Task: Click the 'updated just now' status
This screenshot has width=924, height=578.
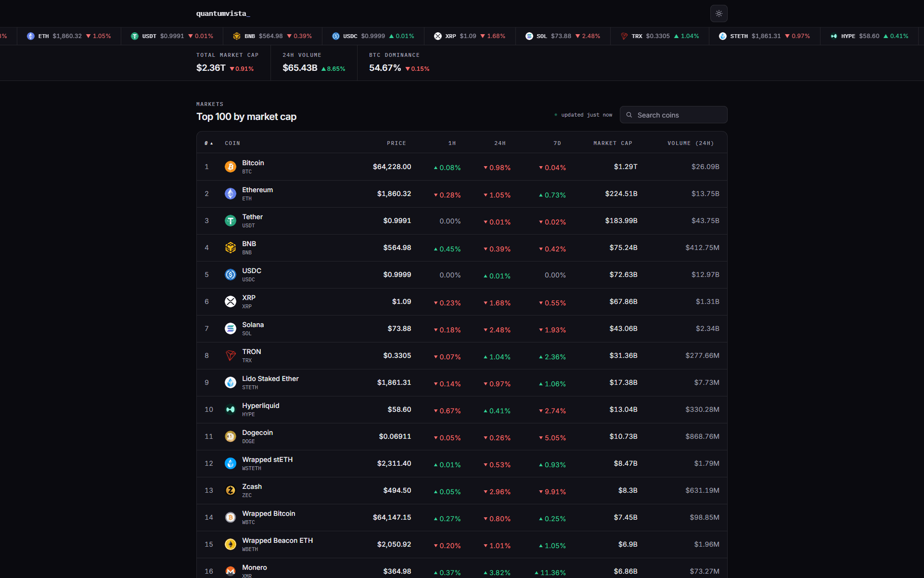Action: (584, 115)
